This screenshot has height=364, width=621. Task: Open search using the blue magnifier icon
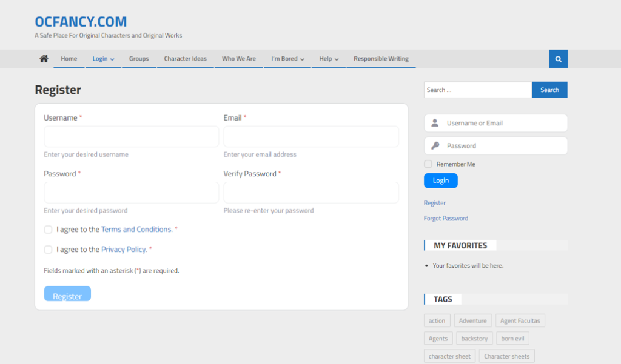(558, 59)
